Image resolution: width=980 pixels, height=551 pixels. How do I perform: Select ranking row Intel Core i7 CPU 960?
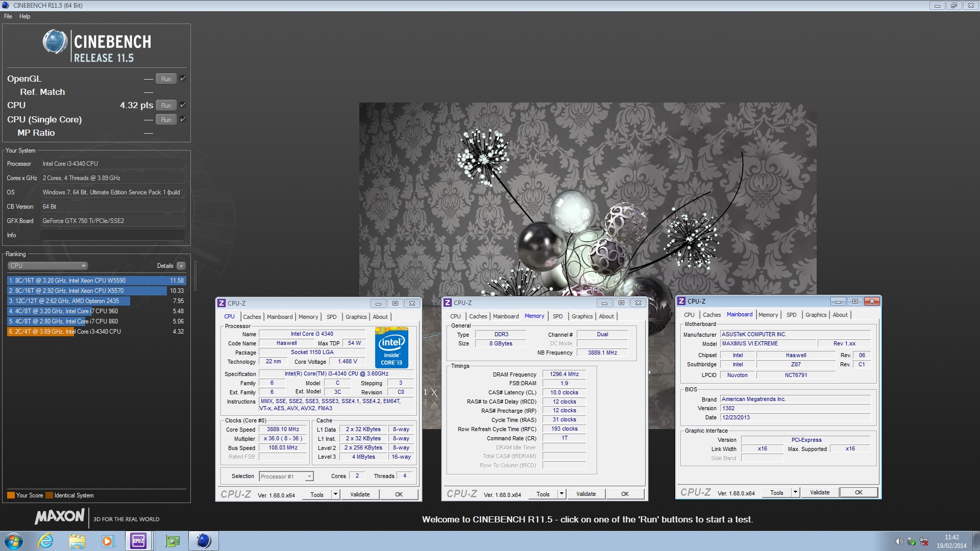click(96, 311)
